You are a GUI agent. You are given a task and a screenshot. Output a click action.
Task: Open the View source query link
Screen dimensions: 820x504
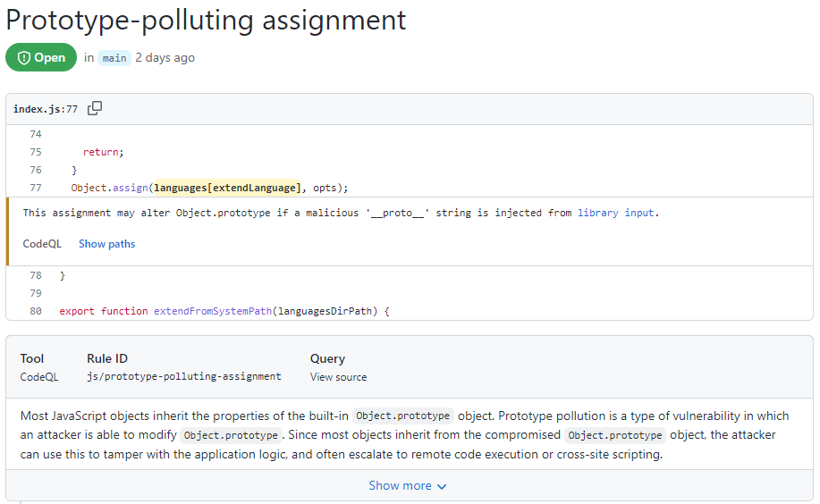pyautogui.click(x=338, y=377)
